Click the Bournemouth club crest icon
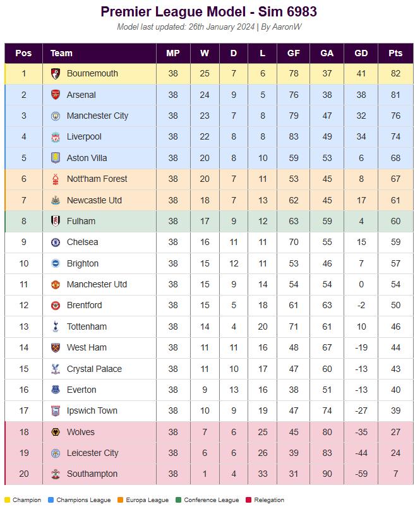Screen dimensions: 420x509 point(56,74)
